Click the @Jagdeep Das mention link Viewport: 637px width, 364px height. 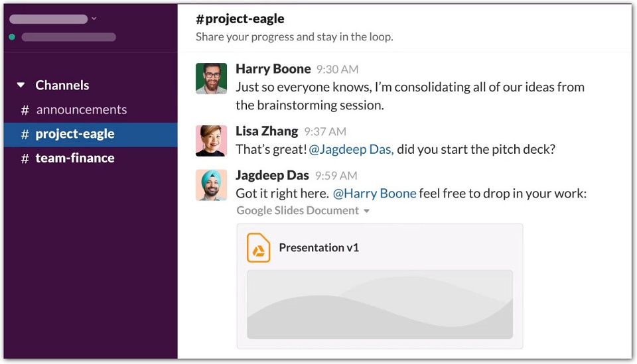pyautogui.click(x=351, y=150)
